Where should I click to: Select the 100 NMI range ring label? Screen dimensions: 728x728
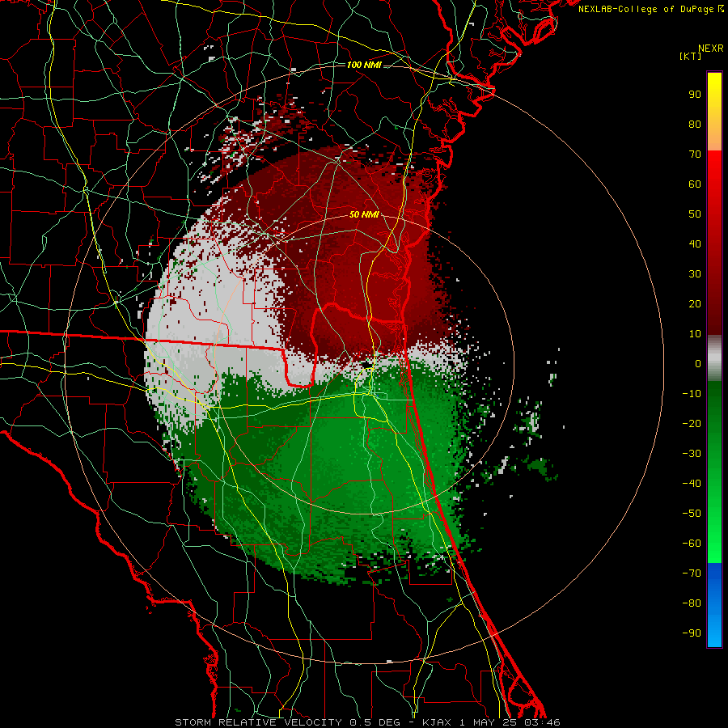point(364,65)
